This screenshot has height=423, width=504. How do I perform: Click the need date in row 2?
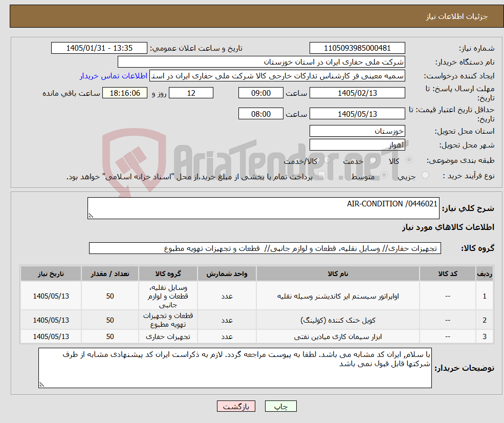pos(51,321)
